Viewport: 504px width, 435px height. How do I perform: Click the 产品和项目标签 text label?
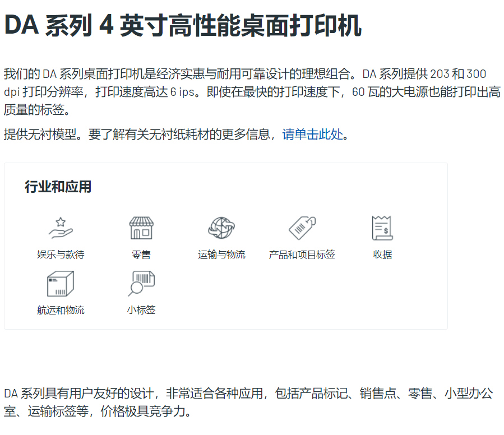[x=302, y=254]
